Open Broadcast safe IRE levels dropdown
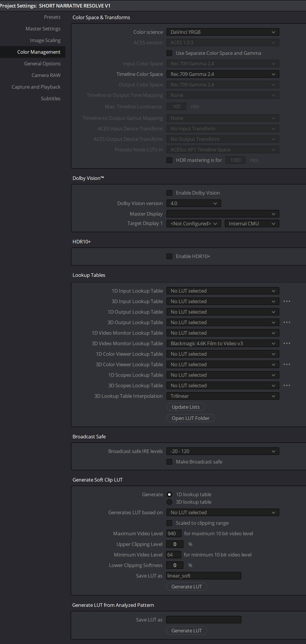This screenshot has width=306, height=644. click(223, 451)
